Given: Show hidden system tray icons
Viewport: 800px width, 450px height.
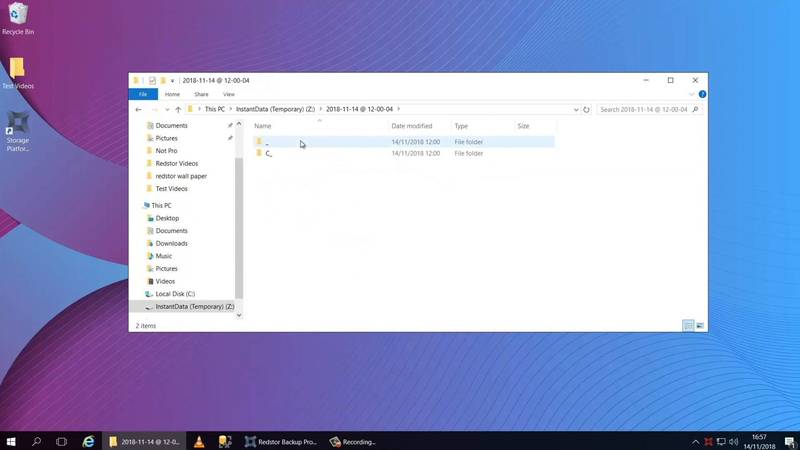Looking at the screenshot, I should (695, 442).
